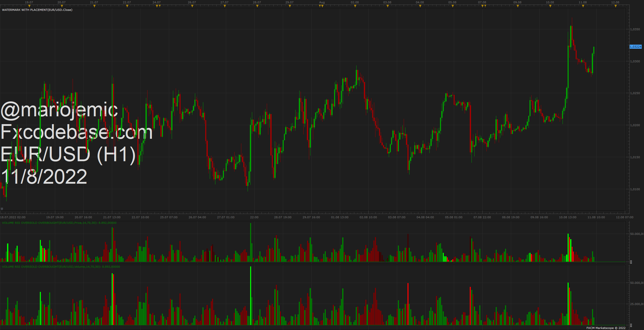The image size is (644, 330).
Task: Click the 02.08 day separator triangle marker
Action: 355,6
